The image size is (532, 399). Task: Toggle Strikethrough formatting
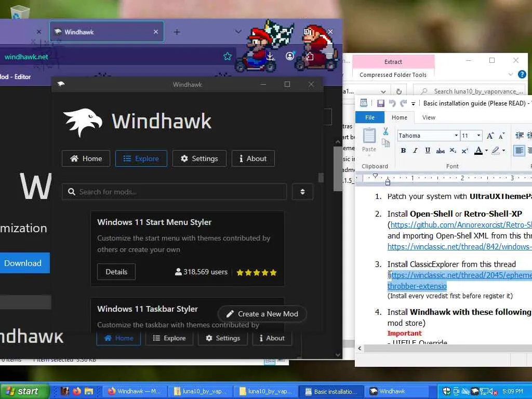coord(440,151)
